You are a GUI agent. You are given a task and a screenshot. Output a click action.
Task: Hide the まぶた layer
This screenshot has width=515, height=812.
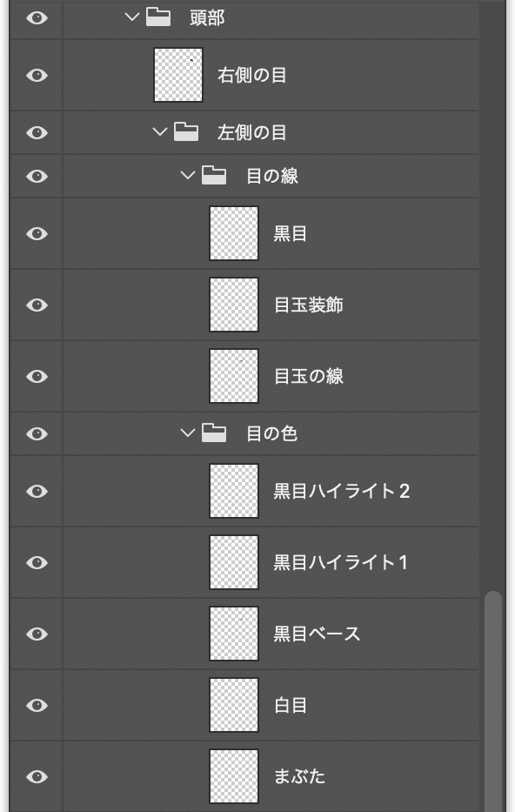(x=37, y=776)
